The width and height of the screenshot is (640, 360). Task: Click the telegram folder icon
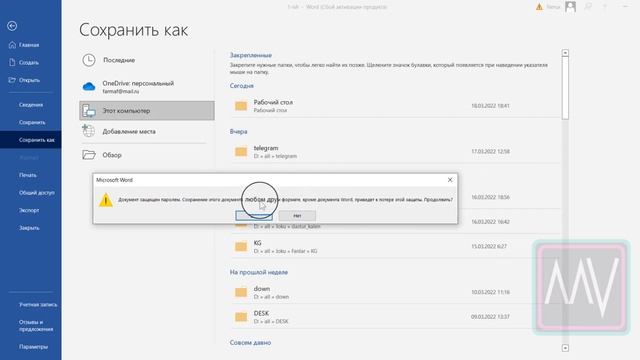(x=241, y=152)
